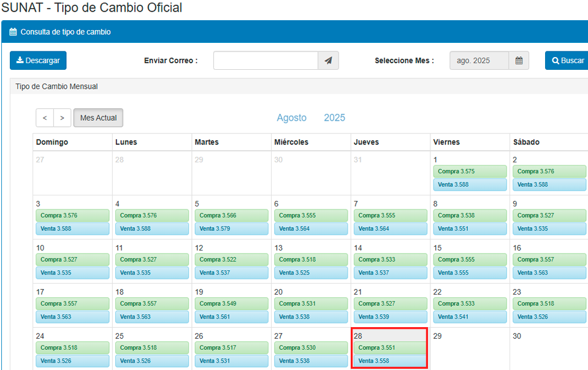Screen dimensions: 588x370
Task: Select Compra 3.518 on August 23
Action: coord(549,304)
